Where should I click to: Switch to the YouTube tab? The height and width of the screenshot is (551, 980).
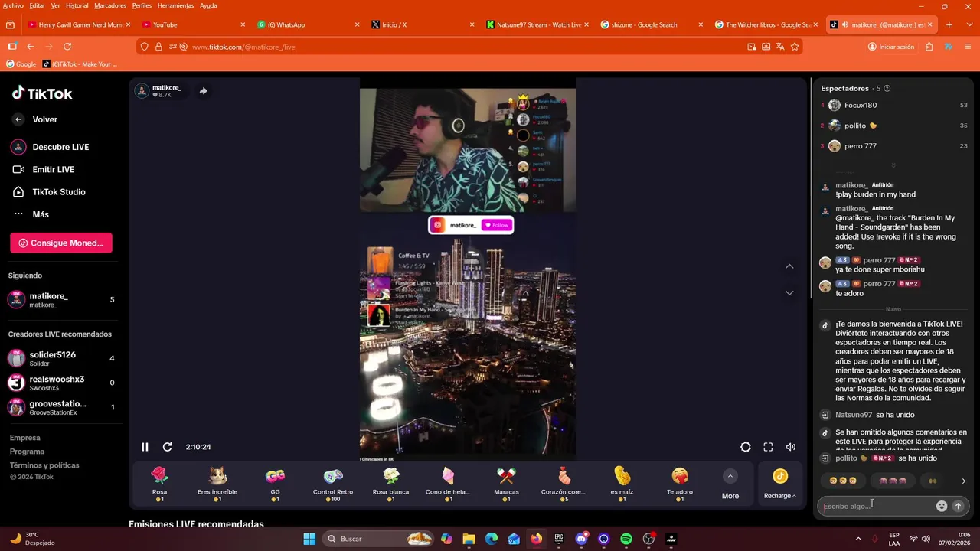[x=191, y=24]
